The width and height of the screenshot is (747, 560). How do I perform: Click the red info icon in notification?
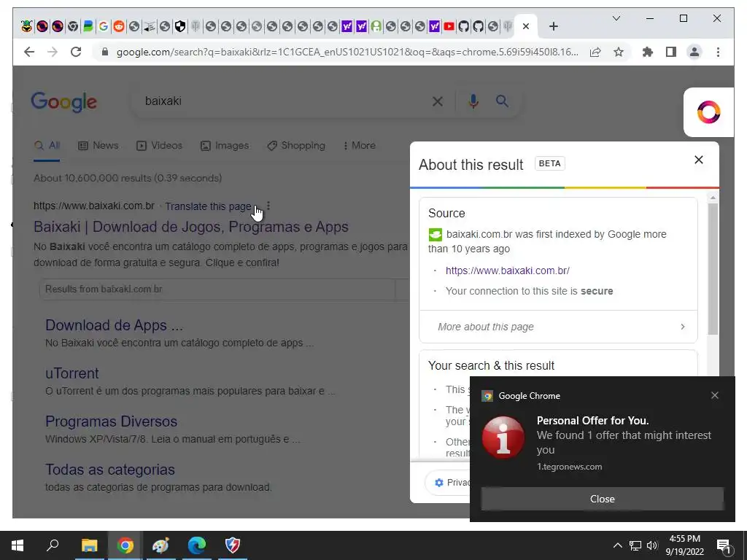[x=503, y=437]
